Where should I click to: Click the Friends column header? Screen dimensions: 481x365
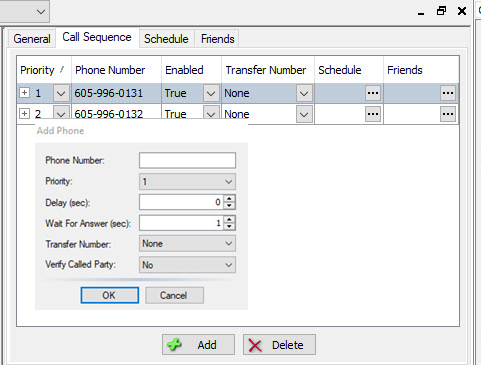coord(421,70)
